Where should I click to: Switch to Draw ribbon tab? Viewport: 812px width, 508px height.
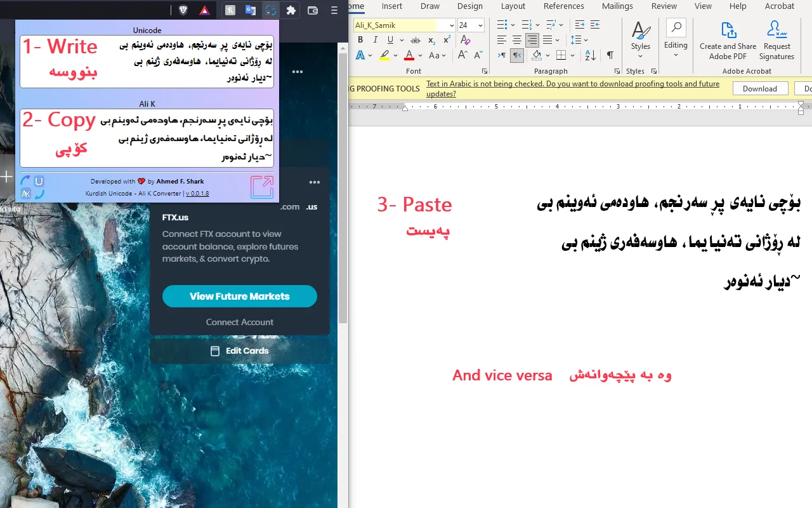tap(430, 6)
